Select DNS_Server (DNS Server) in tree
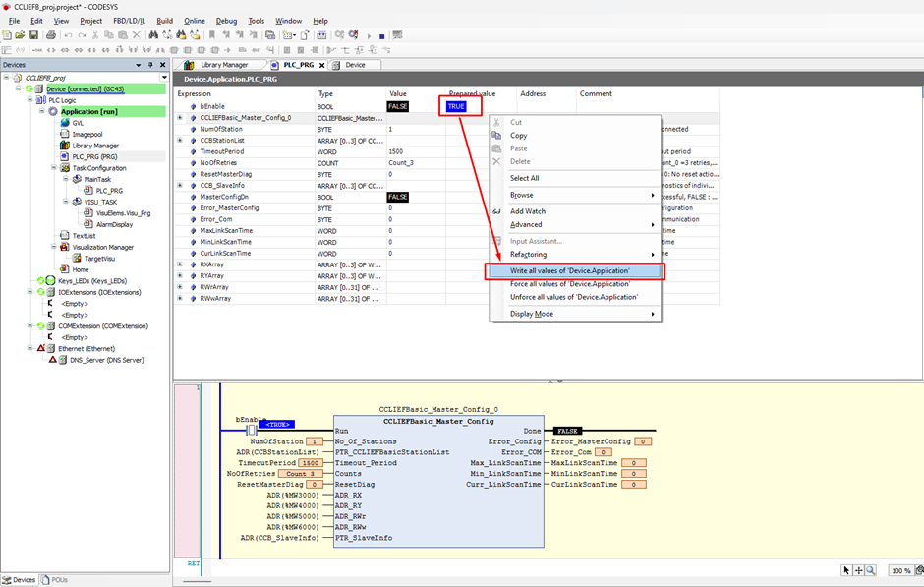The width and height of the screenshot is (924, 587). click(107, 360)
